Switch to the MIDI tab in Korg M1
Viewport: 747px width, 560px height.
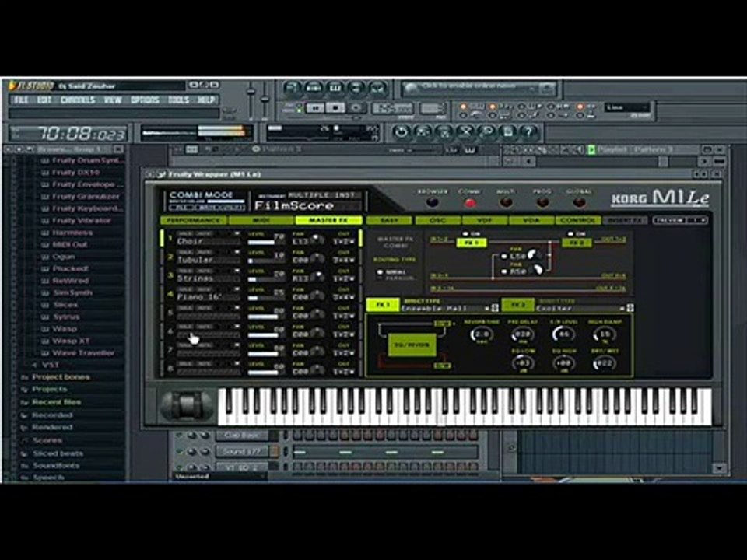coord(261,220)
